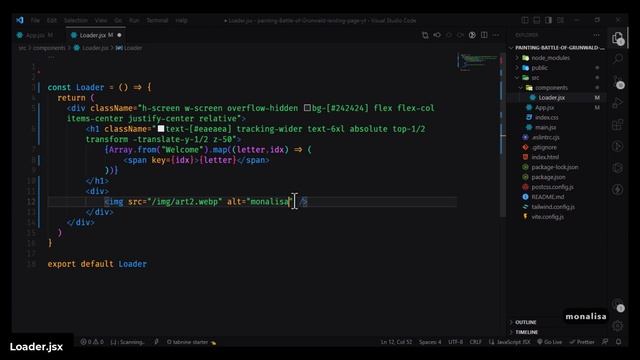Open the Edit menu
Image resolution: width=640 pixels, height=360 pixels.
(51, 20)
